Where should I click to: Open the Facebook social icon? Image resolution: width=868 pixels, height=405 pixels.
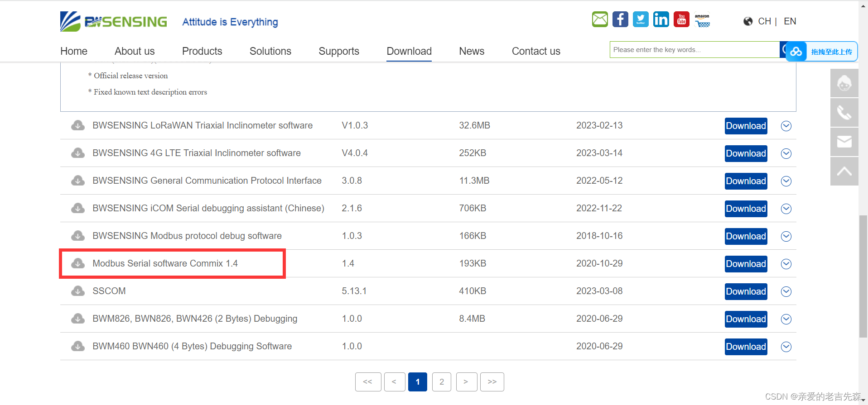click(620, 19)
